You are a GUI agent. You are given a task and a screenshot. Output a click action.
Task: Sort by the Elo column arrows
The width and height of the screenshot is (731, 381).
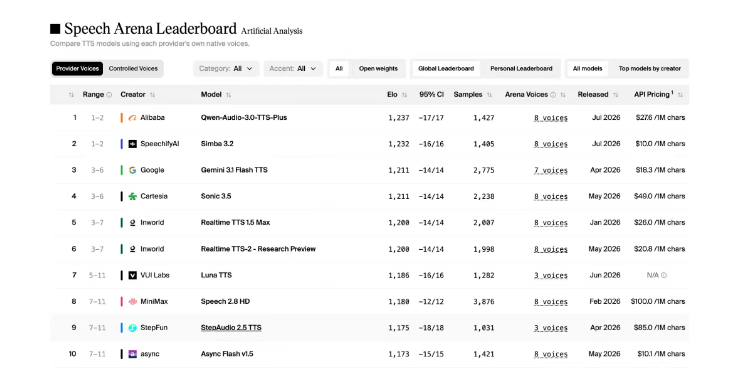tap(404, 95)
